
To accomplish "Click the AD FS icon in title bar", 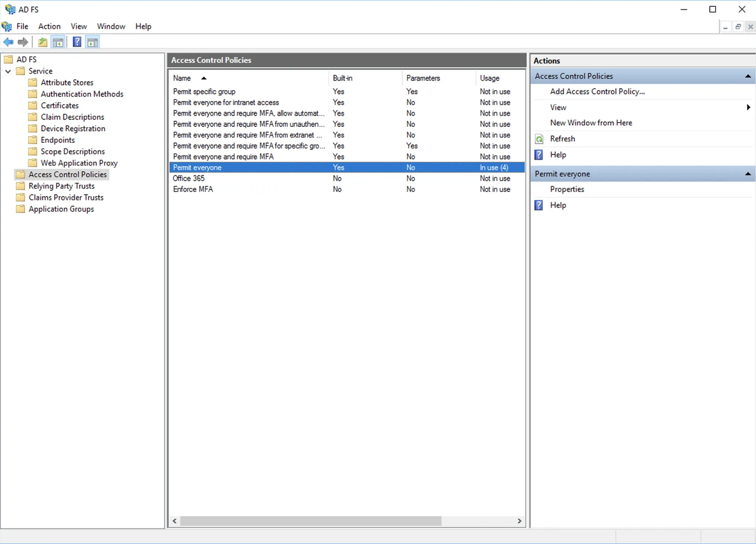I will (9, 9).
